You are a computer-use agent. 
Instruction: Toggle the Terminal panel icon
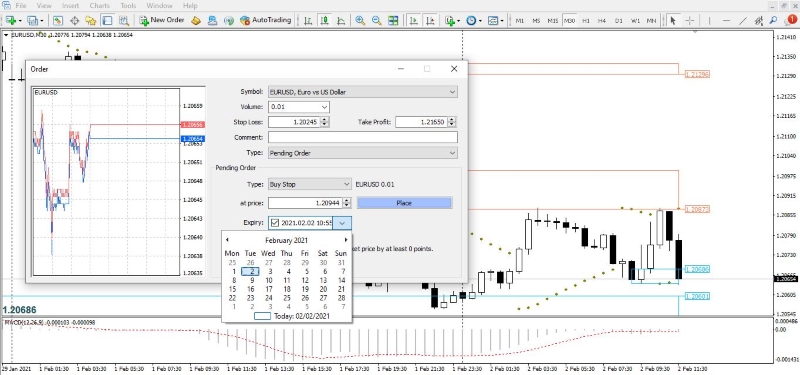click(x=107, y=20)
